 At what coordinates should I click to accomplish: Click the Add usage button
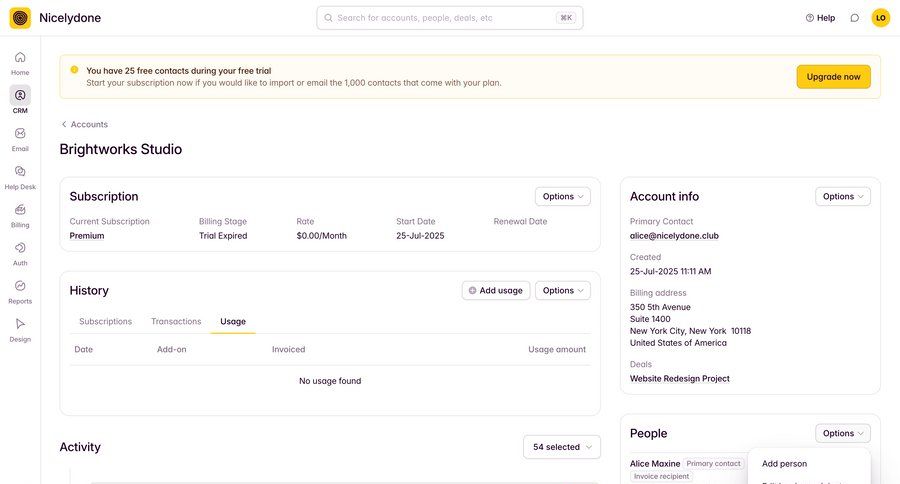(496, 291)
